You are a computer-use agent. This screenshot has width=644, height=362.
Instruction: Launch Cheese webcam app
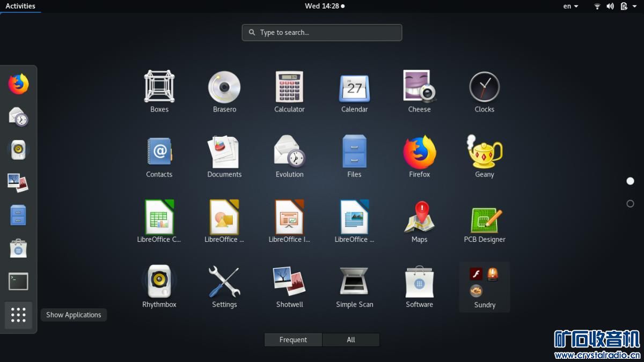[x=419, y=91]
